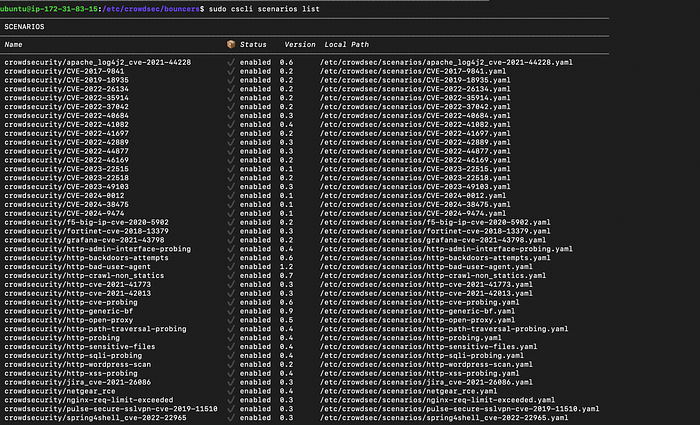Click path /etc/crowdsec/scenarios/http-probing.yaml

(x=411, y=338)
